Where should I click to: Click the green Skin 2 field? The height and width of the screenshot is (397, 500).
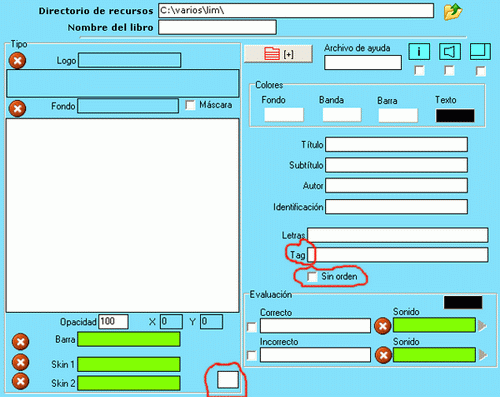point(129,383)
